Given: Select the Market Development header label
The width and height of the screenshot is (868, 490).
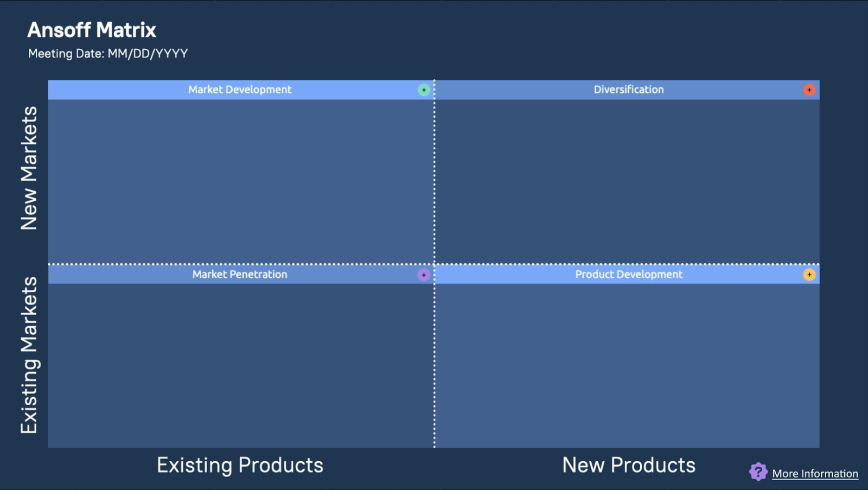Looking at the screenshot, I should click(x=240, y=90).
